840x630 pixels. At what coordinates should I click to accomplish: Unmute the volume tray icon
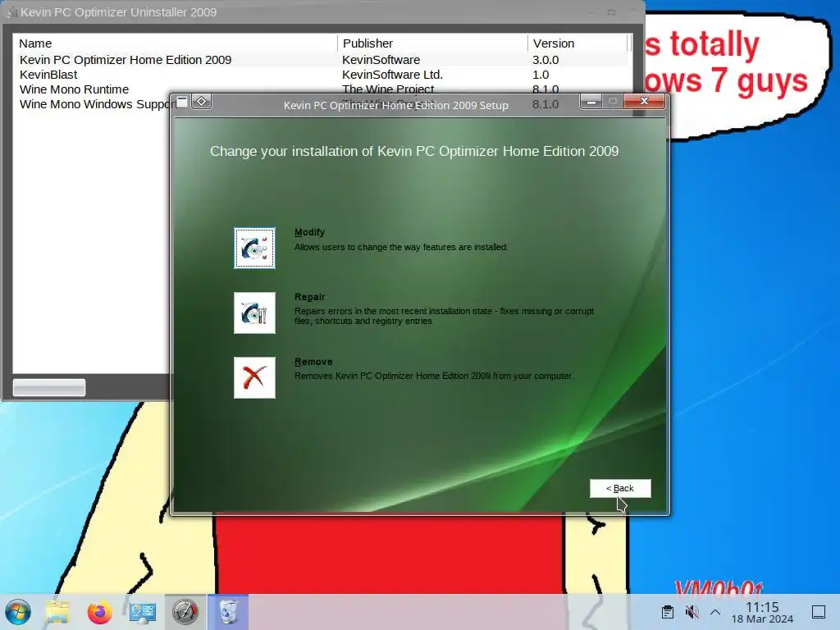point(692,612)
